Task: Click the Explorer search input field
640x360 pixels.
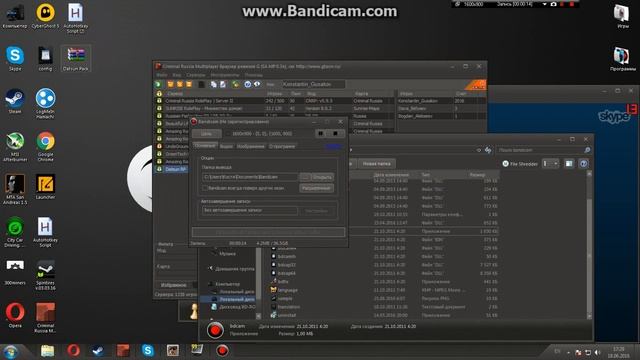Action: [x=544, y=150]
